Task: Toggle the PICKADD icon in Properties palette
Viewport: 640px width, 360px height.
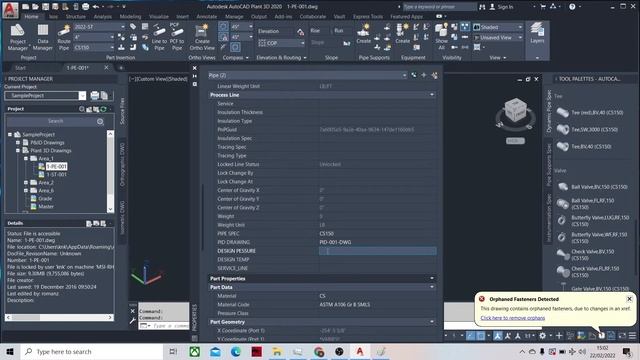Action: tap(414, 75)
